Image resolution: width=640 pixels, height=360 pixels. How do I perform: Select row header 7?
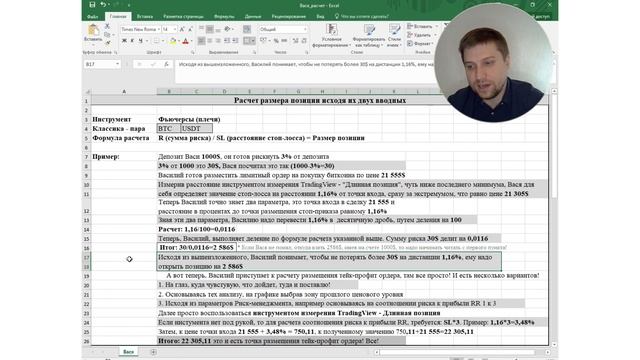click(x=87, y=157)
